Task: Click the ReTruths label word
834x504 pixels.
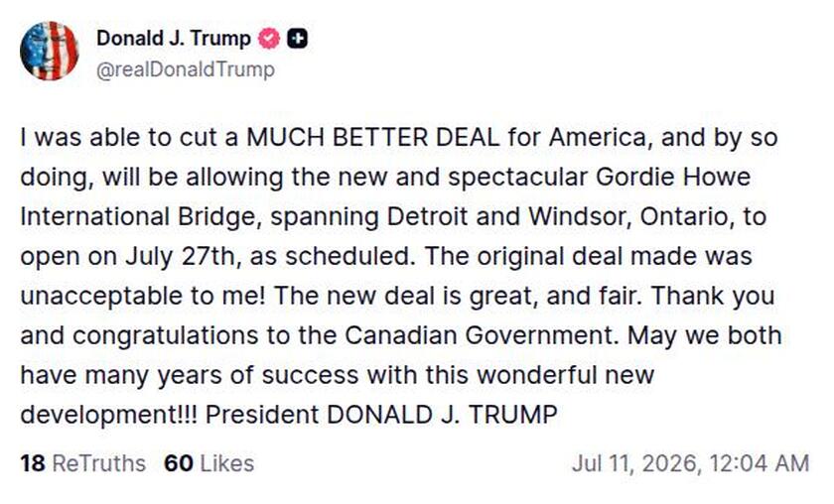Action: point(99,463)
